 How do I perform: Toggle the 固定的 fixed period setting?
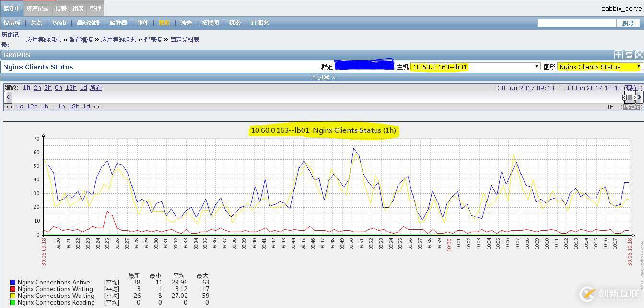click(632, 107)
